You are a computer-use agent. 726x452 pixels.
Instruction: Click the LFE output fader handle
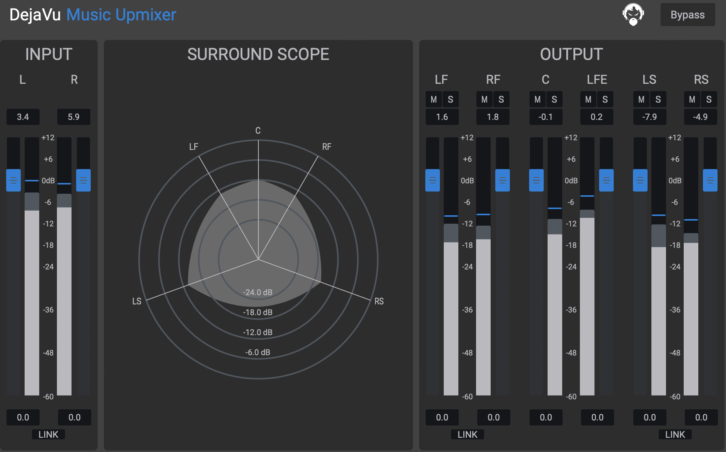[606, 180]
